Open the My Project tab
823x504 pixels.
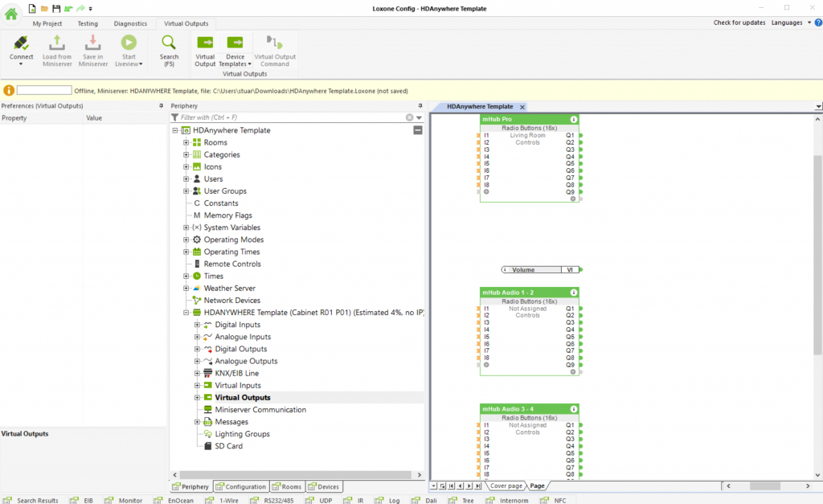[47, 23]
